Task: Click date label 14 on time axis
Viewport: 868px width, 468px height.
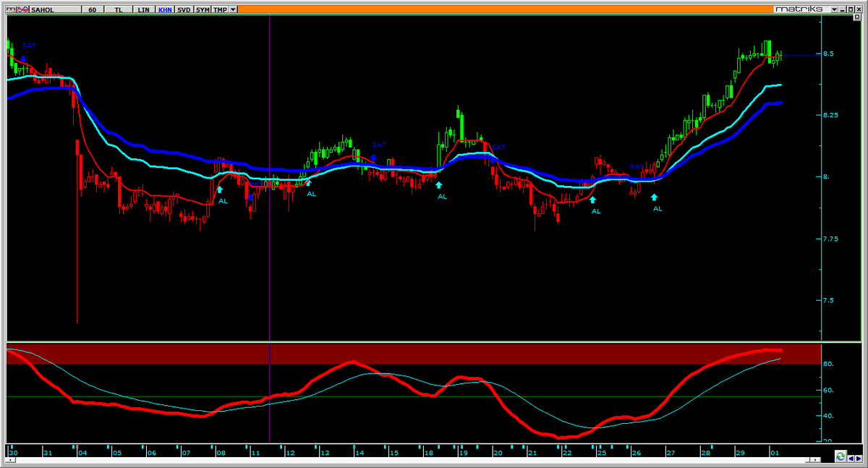Action: point(359,453)
